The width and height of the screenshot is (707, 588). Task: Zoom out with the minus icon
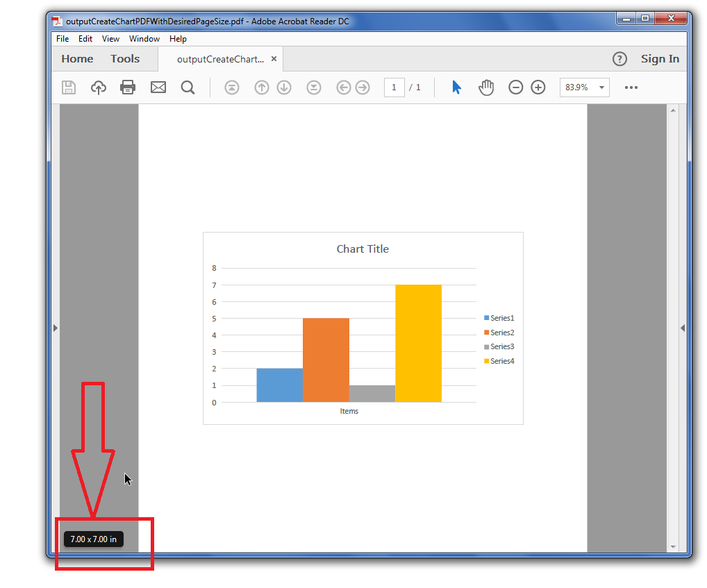(515, 87)
